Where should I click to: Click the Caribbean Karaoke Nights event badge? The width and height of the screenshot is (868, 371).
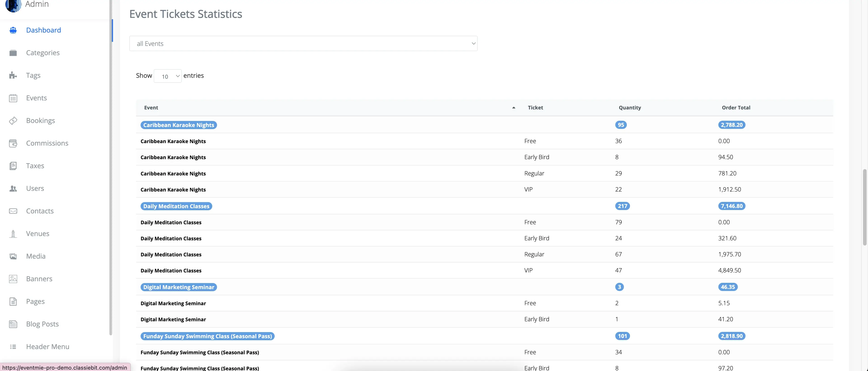click(178, 125)
